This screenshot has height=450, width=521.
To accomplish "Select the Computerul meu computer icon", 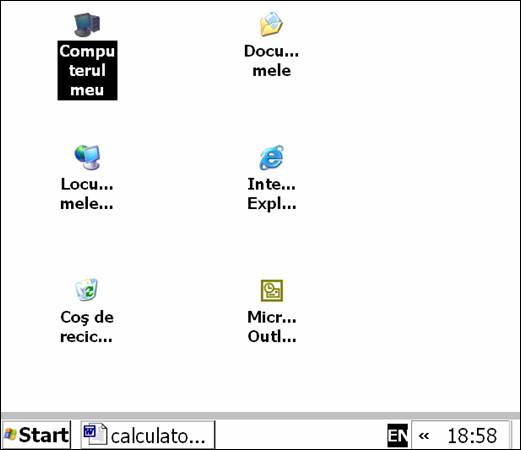I will tap(87, 25).
